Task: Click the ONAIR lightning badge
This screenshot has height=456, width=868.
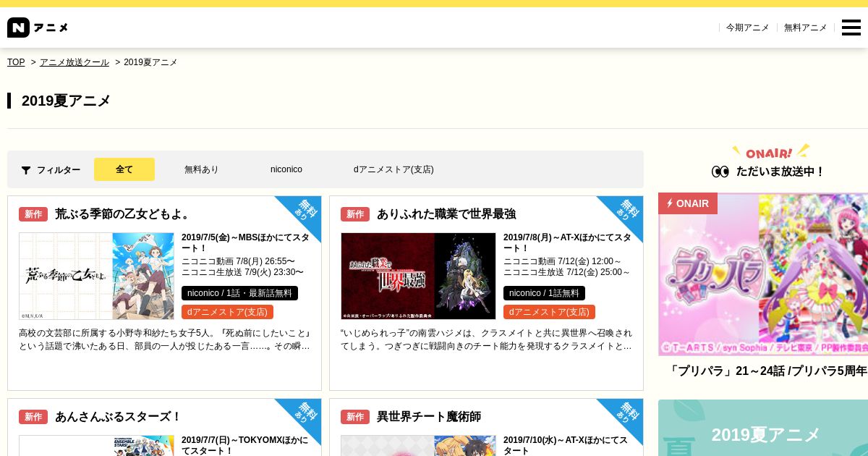Action: [688, 203]
